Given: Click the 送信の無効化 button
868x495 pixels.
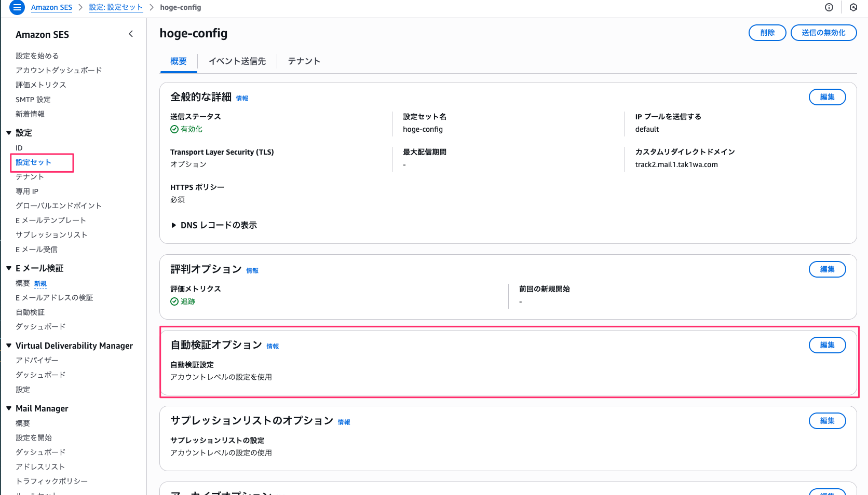Looking at the screenshot, I should [823, 33].
